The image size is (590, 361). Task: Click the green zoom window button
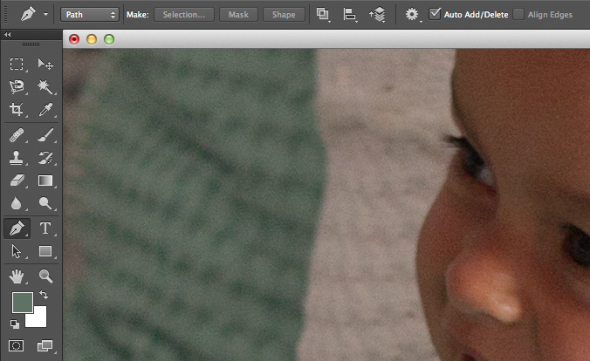[109, 39]
